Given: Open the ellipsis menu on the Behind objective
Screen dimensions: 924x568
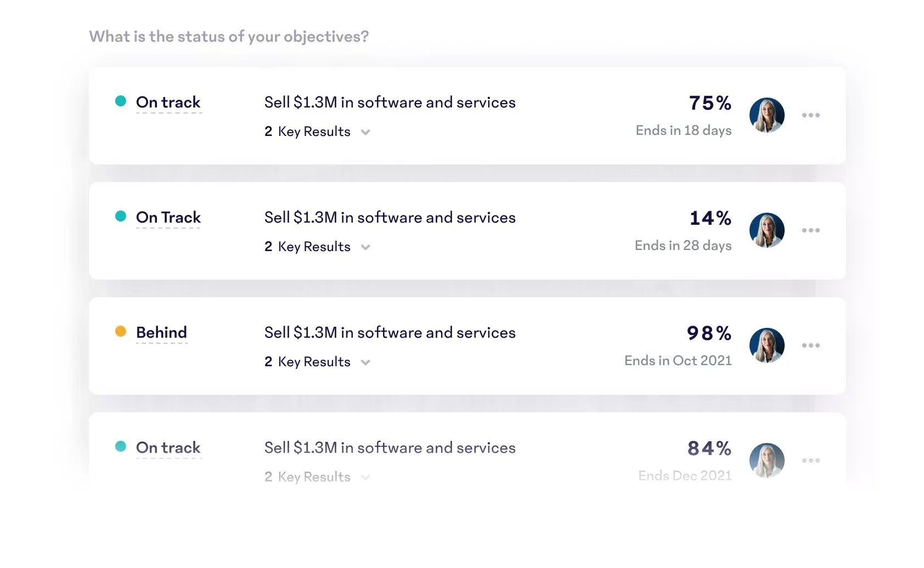Looking at the screenshot, I should (811, 345).
